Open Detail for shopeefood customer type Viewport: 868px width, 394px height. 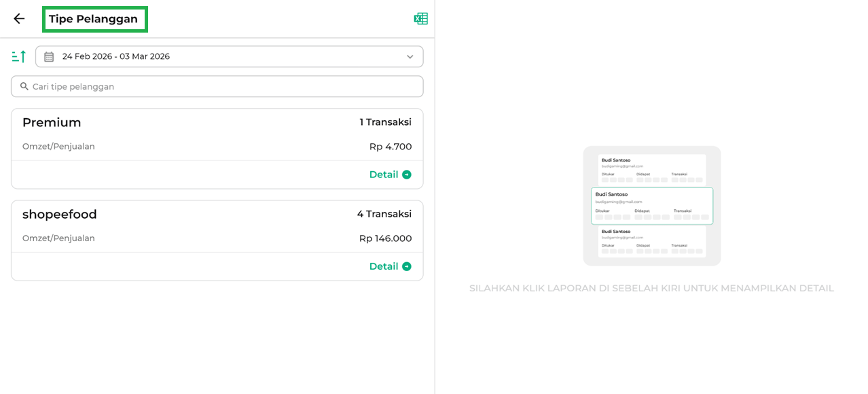384,266
